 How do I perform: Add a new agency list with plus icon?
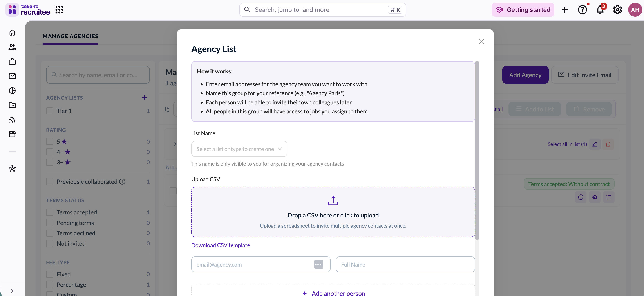[x=145, y=98]
